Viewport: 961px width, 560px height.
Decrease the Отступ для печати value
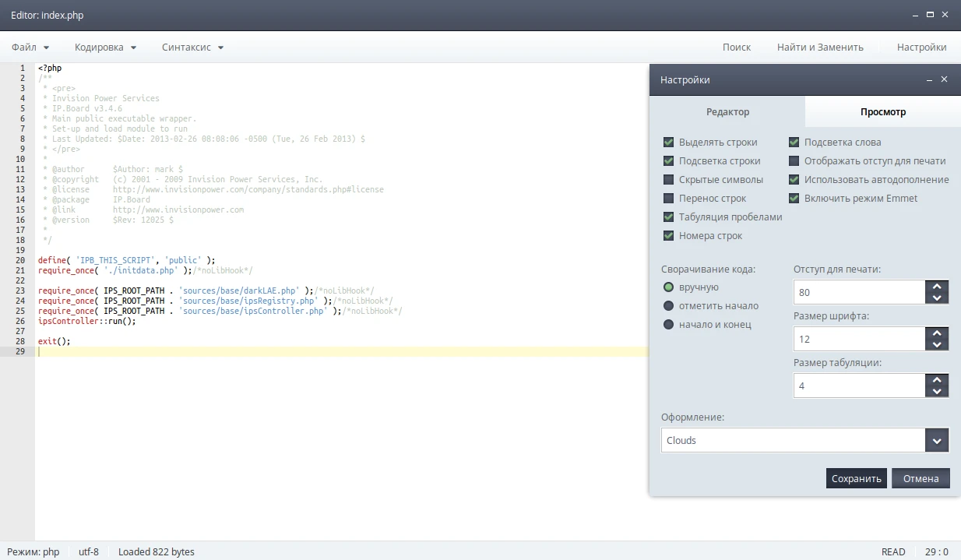pos(937,298)
